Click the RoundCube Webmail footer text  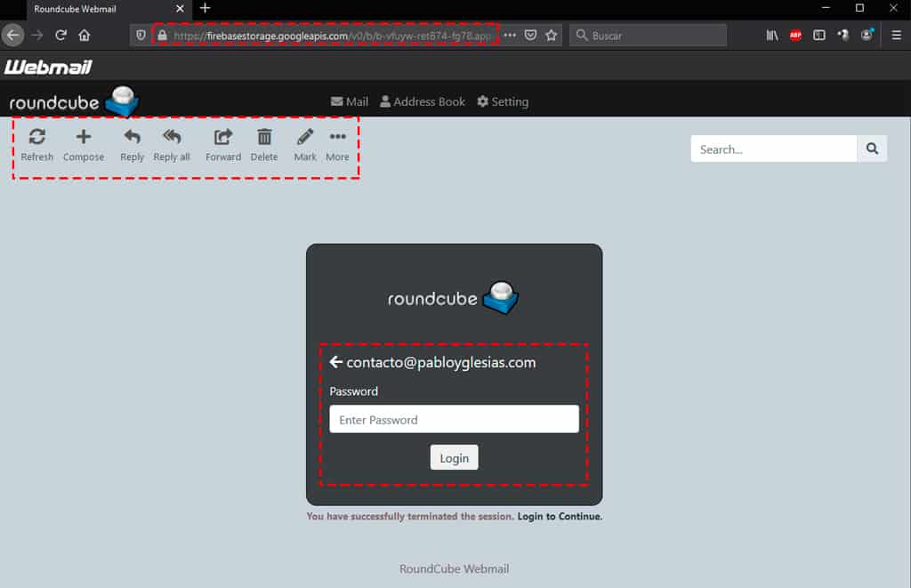point(455,568)
